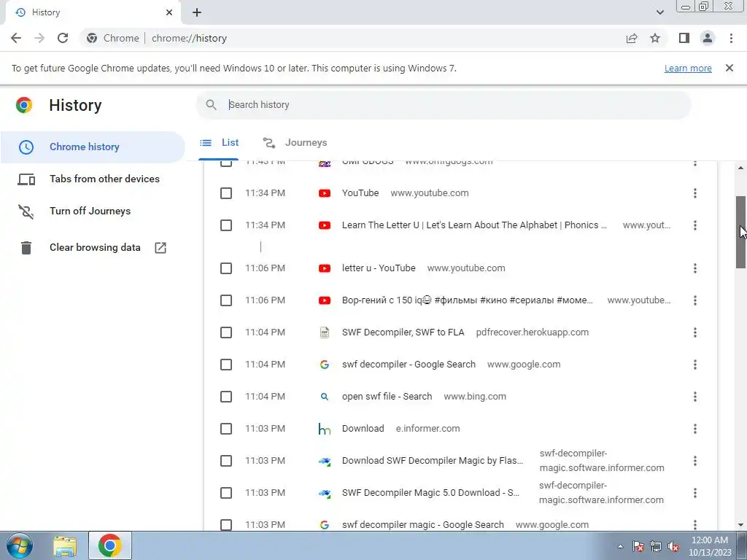Go back using the browser back arrow
This screenshot has width=747, height=560.
point(16,38)
